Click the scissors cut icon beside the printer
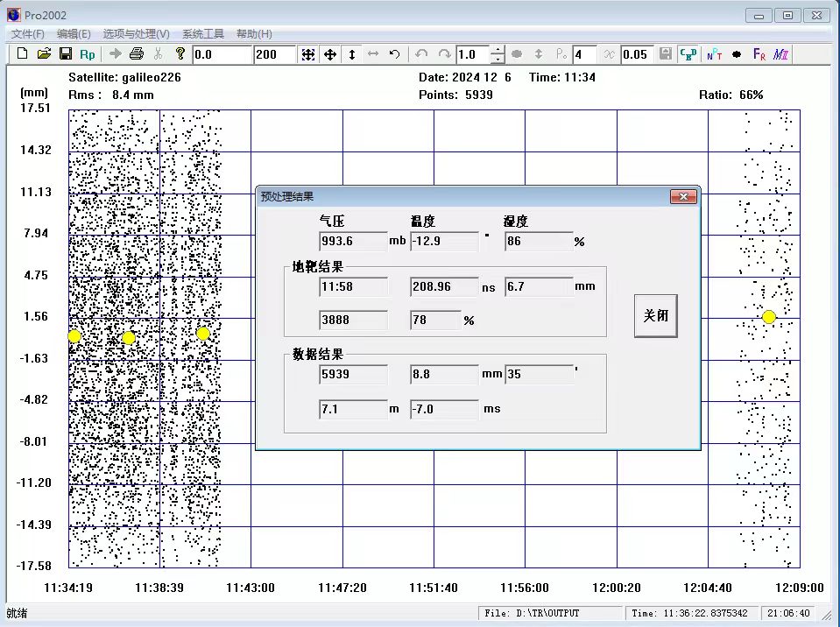840x627 pixels. [158, 54]
